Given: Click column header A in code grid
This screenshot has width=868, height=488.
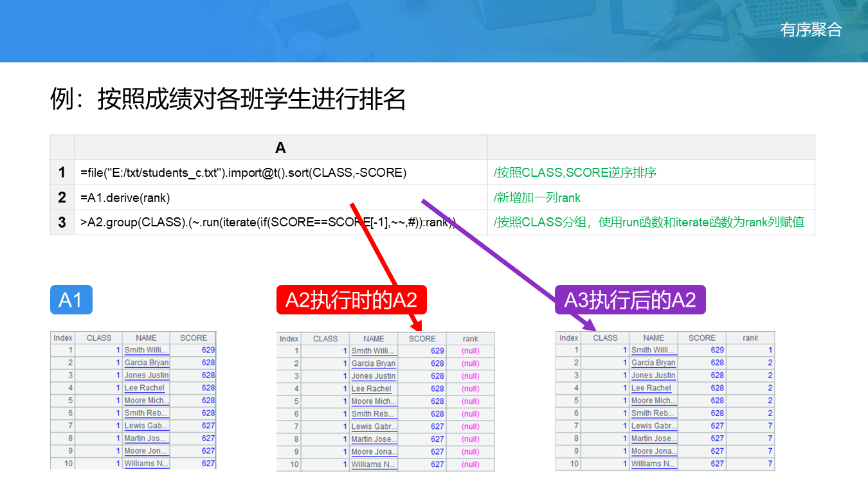Looking at the screenshot, I should (281, 148).
